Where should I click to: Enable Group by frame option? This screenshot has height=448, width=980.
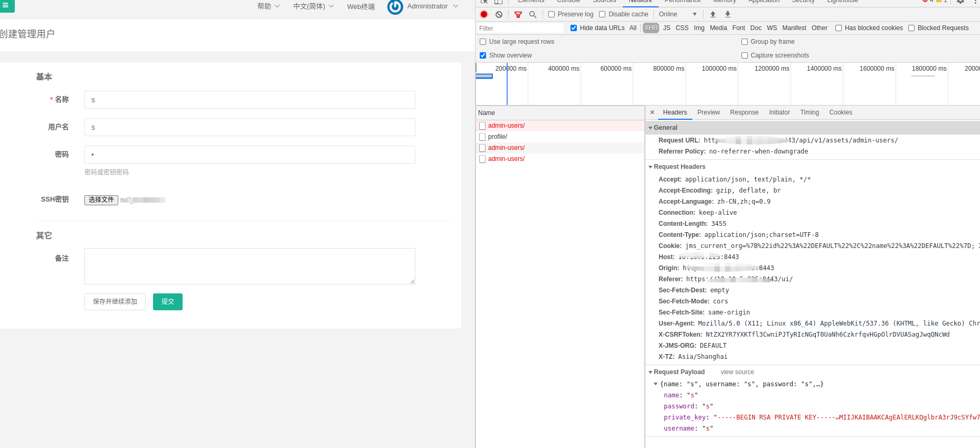coord(745,42)
